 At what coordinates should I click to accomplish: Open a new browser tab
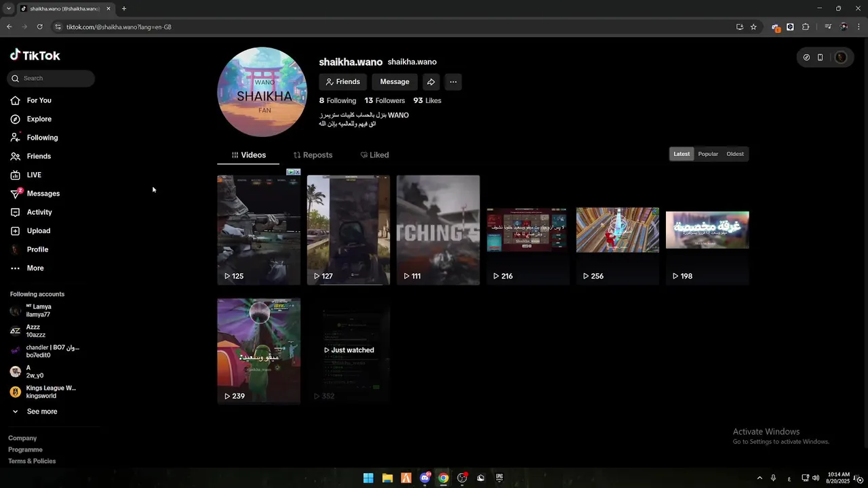pos(124,9)
